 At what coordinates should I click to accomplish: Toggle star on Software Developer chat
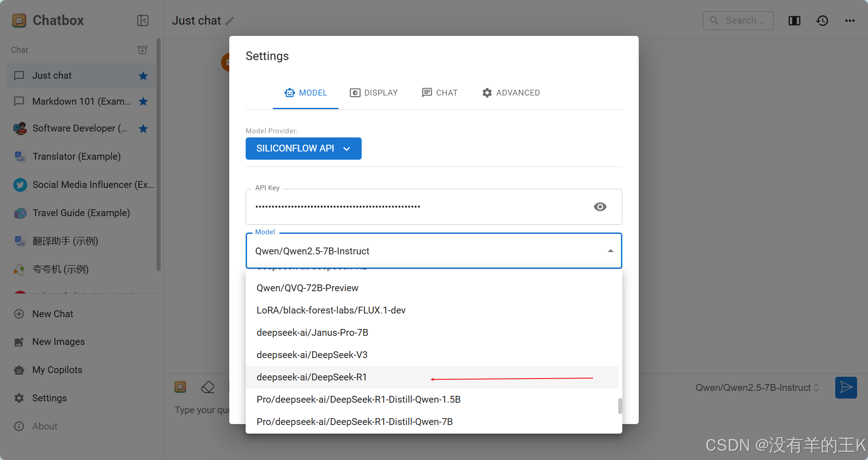143,129
